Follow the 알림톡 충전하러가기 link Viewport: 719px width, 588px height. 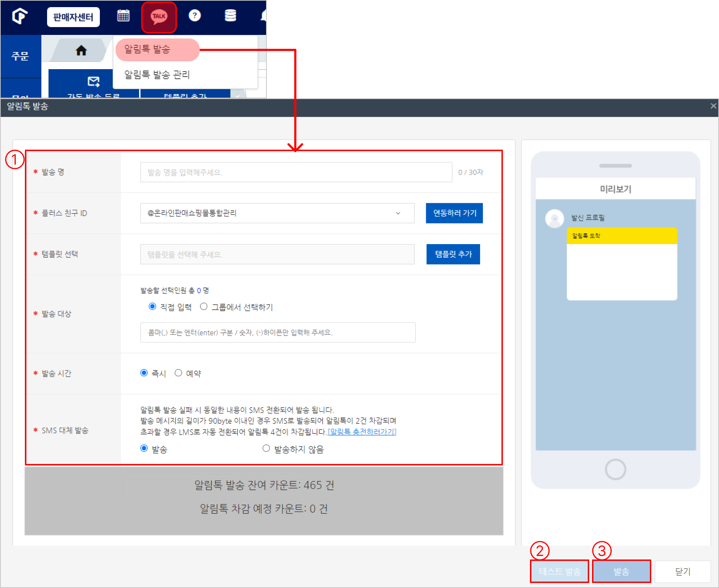pyautogui.click(x=362, y=432)
